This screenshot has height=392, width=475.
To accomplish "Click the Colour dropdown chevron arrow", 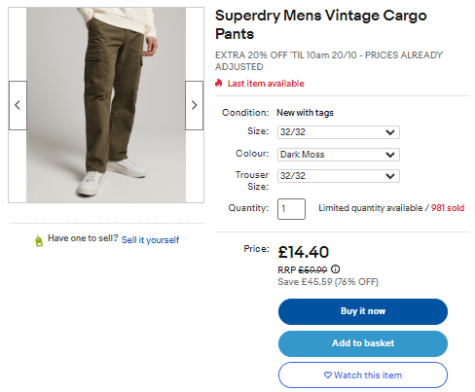I will pos(390,155).
